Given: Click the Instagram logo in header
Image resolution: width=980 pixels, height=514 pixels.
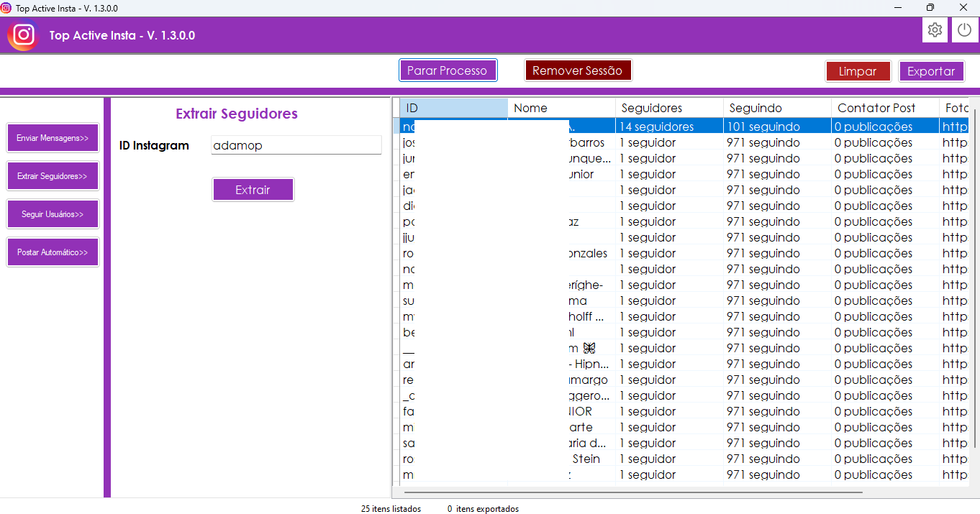Looking at the screenshot, I should (x=23, y=35).
